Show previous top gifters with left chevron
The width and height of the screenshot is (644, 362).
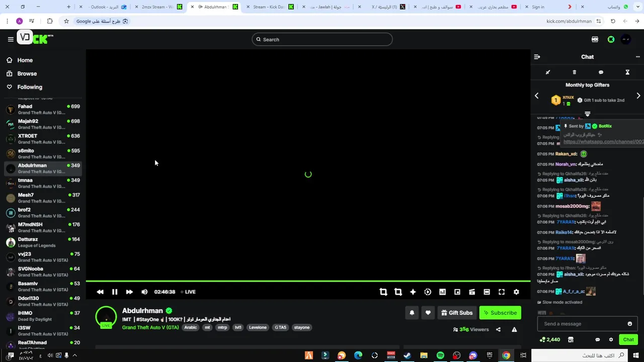click(536, 96)
